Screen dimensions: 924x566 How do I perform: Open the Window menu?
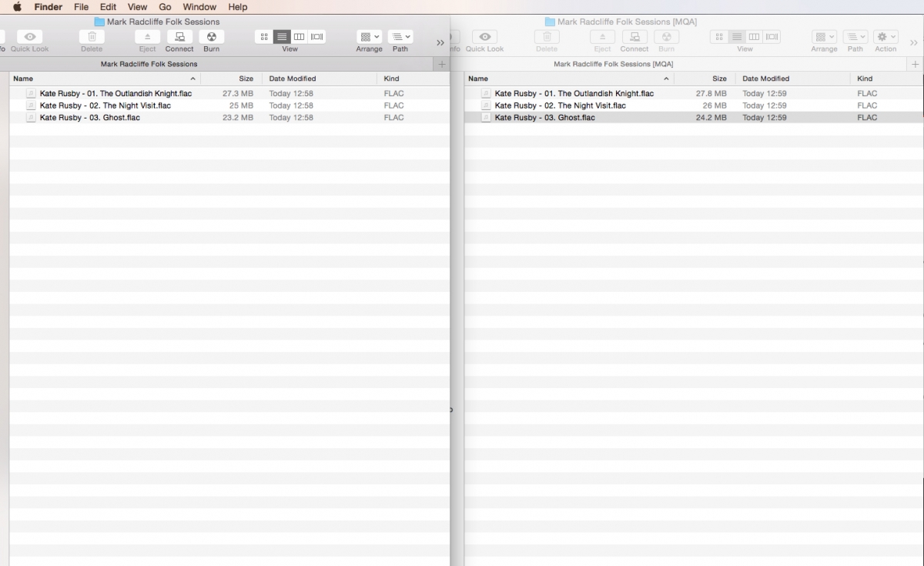pyautogui.click(x=199, y=7)
